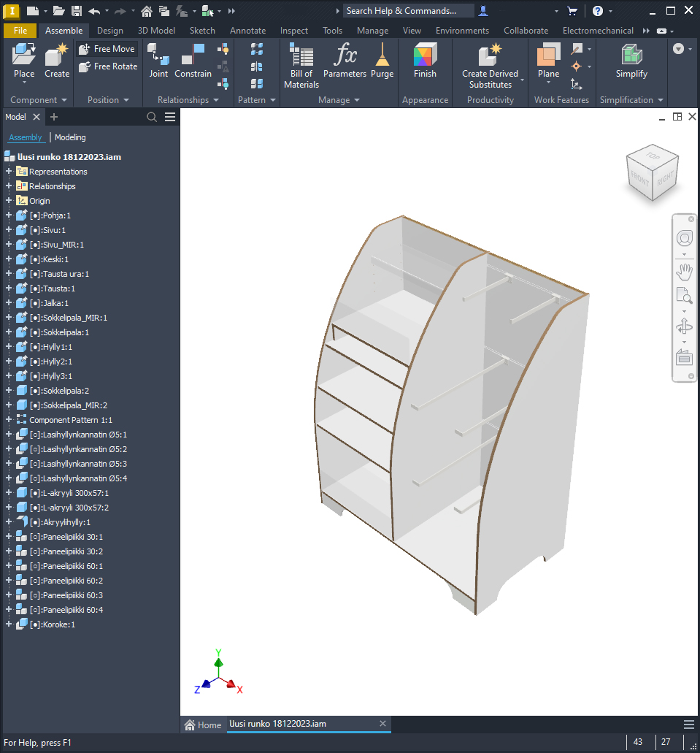Image resolution: width=700 pixels, height=753 pixels.
Task: Click the Pan hand icon in navigation bar
Action: (684, 272)
